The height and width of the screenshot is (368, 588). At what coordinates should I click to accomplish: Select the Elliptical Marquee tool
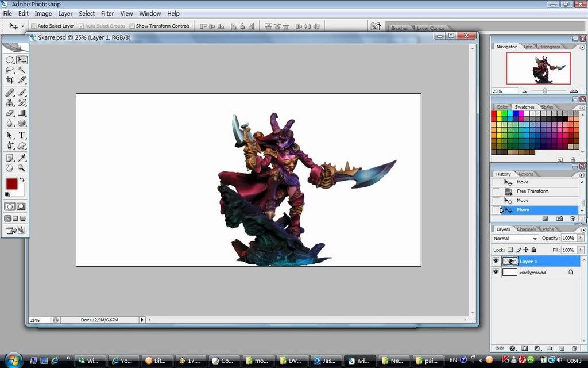[x=10, y=60]
